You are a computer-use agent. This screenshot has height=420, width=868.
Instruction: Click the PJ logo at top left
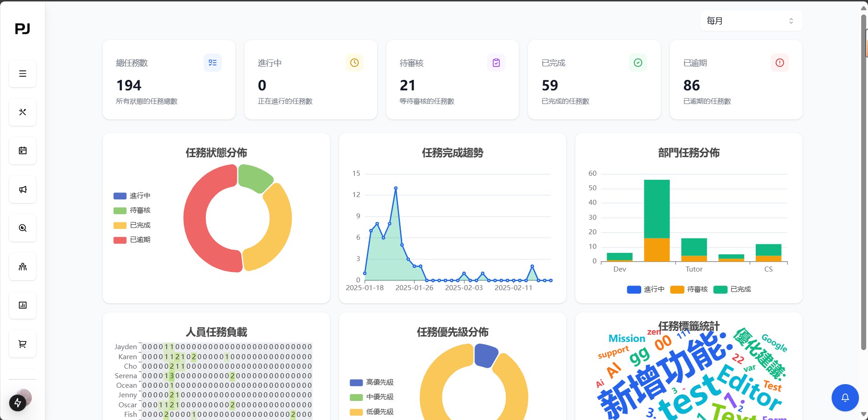pos(22,29)
